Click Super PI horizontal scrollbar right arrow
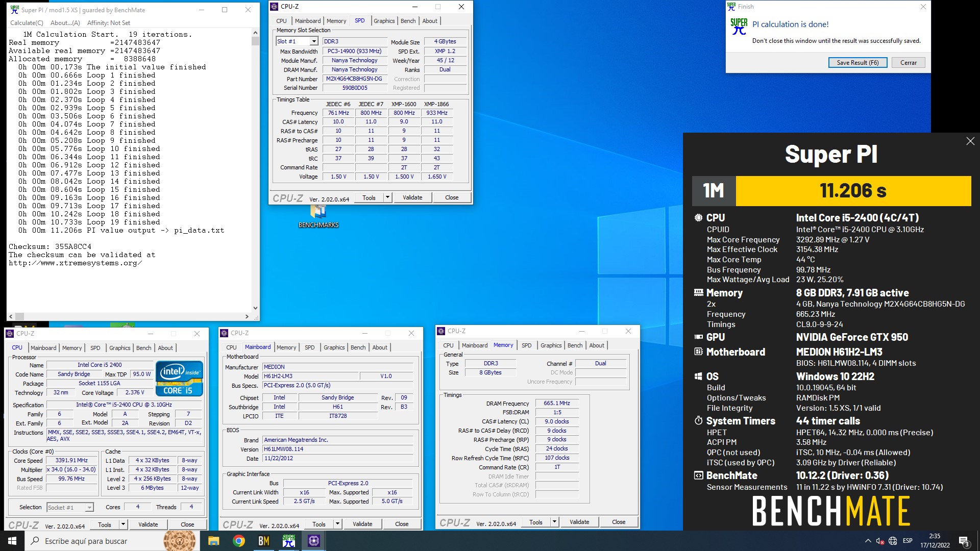The width and height of the screenshot is (980, 551). click(x=247, y=316)
